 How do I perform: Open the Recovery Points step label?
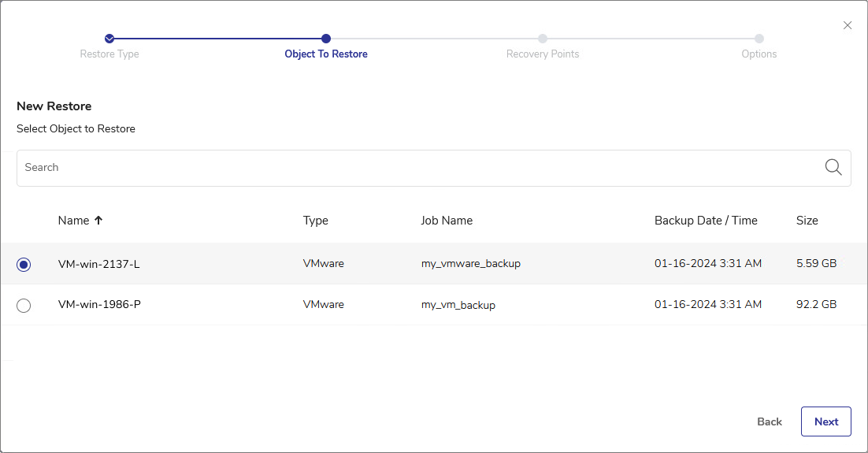(543, 54)
